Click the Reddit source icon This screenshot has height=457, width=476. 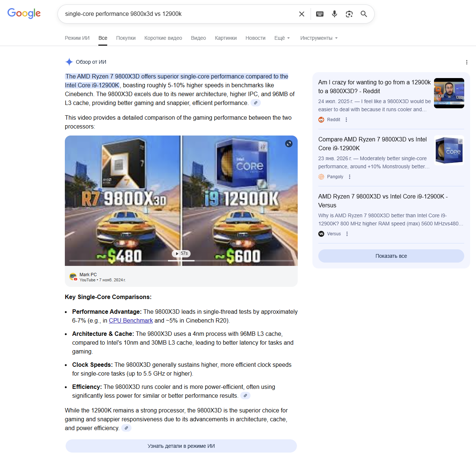pos(321,120)
